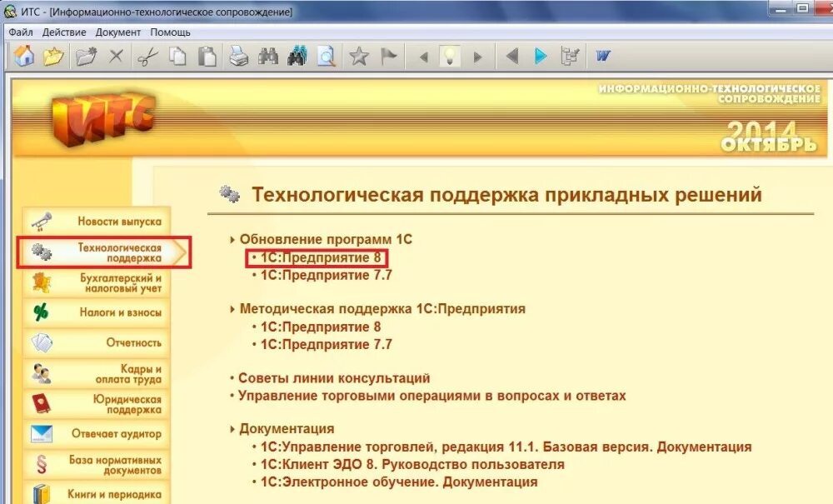This screenshot has width=833, height=504.
Task: Open Книги и периодика sidebar section
Action: 97,493
